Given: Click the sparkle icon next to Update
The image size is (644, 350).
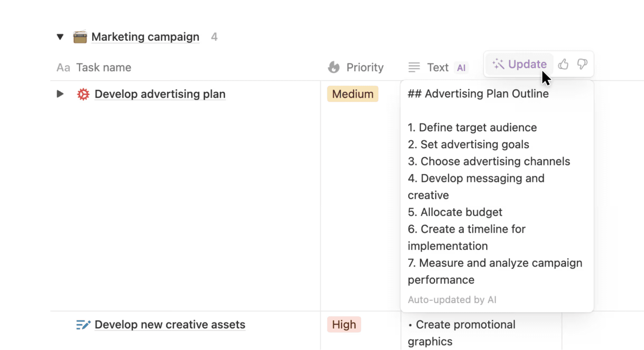Looking at the screenshot, I should (x=498, y=64).
